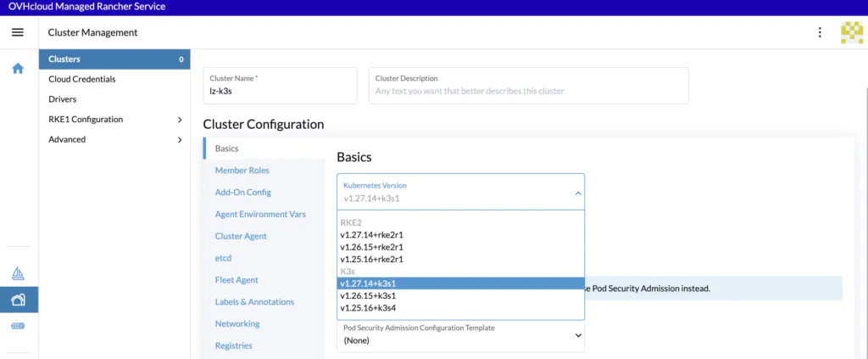
Task: Open the Continuous Delivery fleet icon
Action: point(18,326)
